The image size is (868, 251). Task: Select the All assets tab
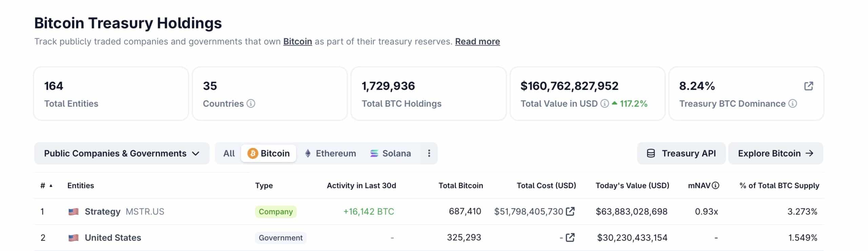229,153
